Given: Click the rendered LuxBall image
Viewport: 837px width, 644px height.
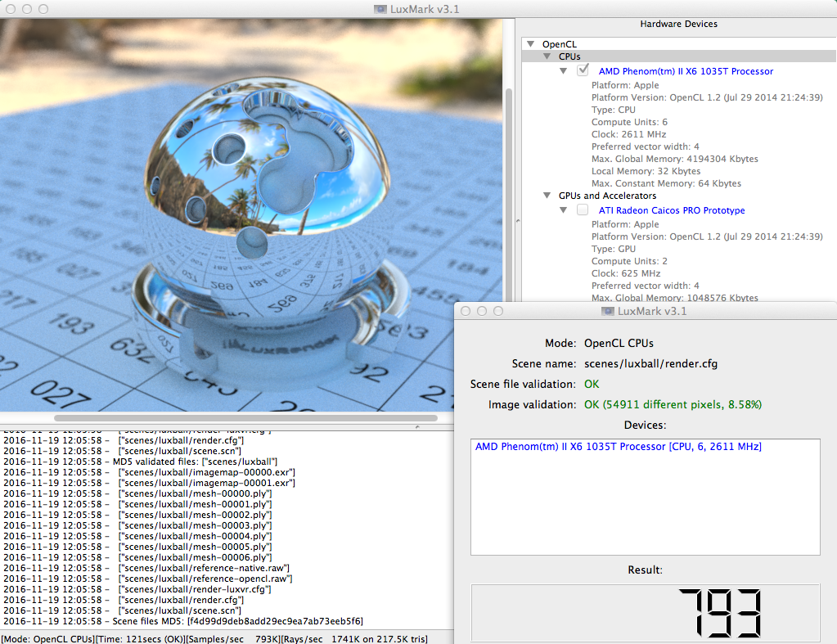Looking at the screenshot, I should [251, 214].
